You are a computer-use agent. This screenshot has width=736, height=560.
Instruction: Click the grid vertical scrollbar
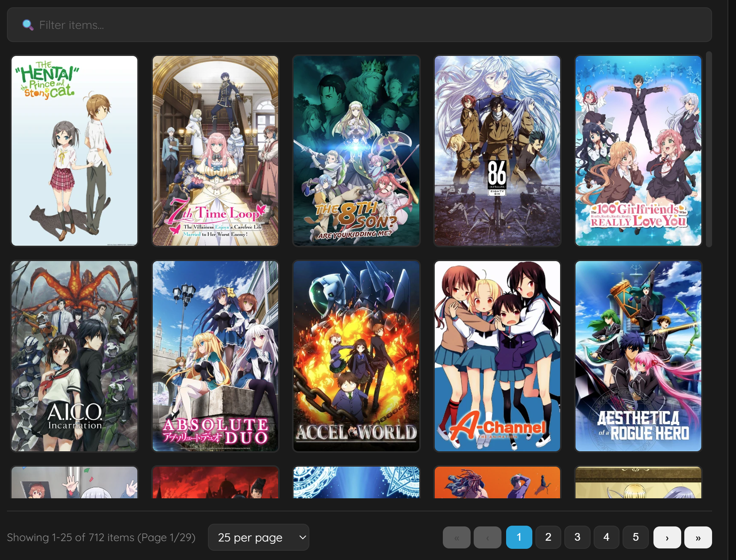pyautogui.click(x=709, y=149)
